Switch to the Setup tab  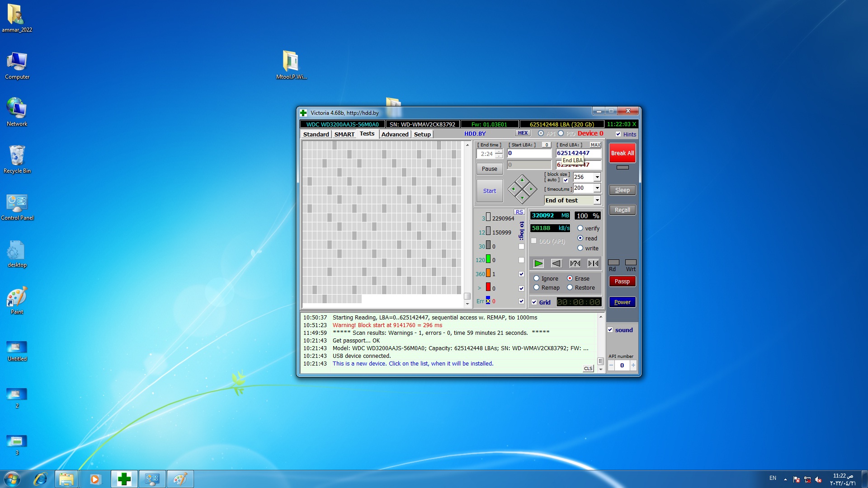pos(422,134)
